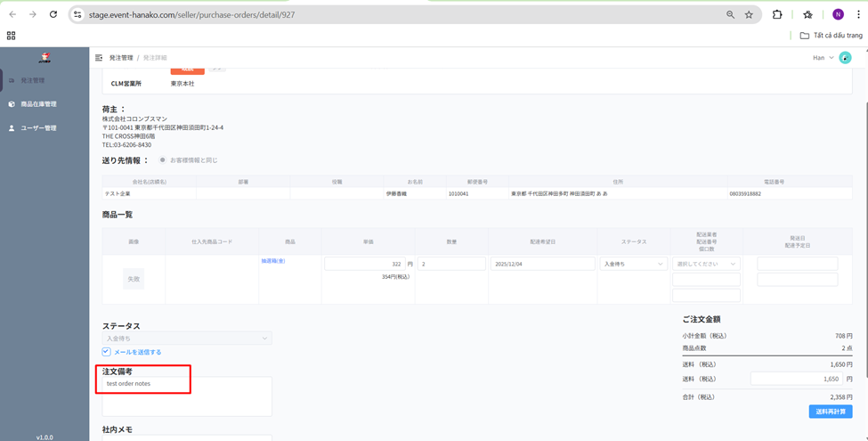Open the Chrome apps grid icon
The image size is (868, 441).
pyautogui.click(x=11, y=36)
